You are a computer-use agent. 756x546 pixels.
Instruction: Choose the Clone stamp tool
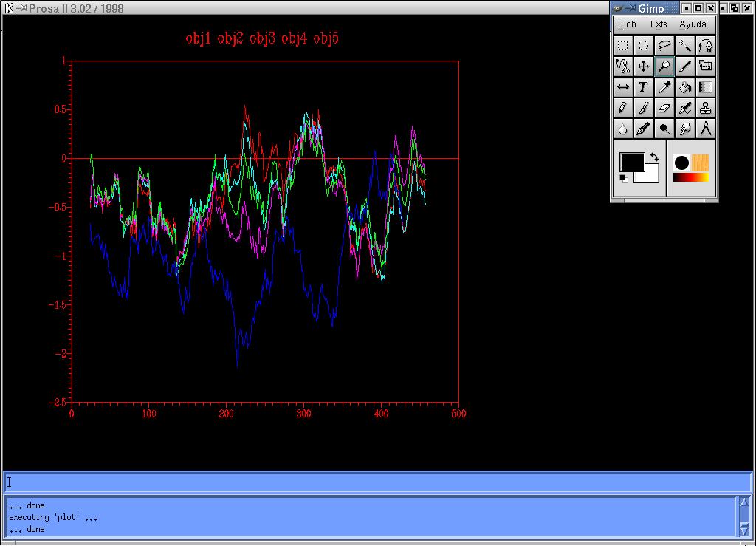point(706,108)
